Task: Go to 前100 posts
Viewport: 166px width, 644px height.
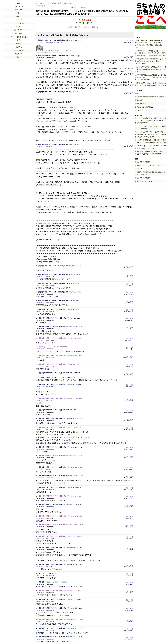Action: tap(78, 27)
